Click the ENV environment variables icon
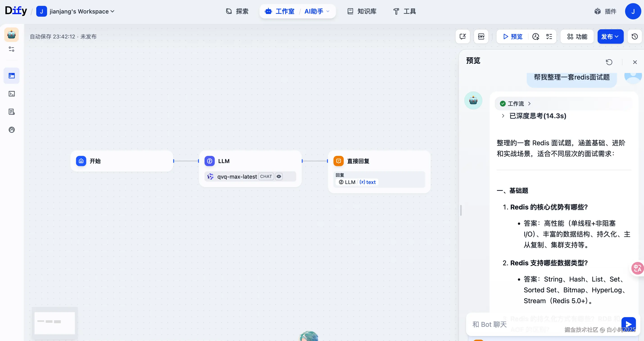Screen dimensions: 644x341 (x=481, y=36)
